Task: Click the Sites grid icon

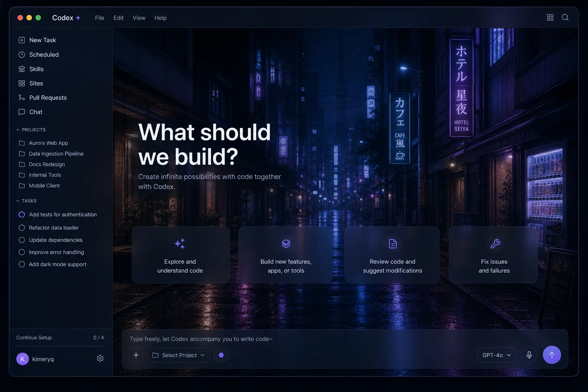Action: pos(22,83)
